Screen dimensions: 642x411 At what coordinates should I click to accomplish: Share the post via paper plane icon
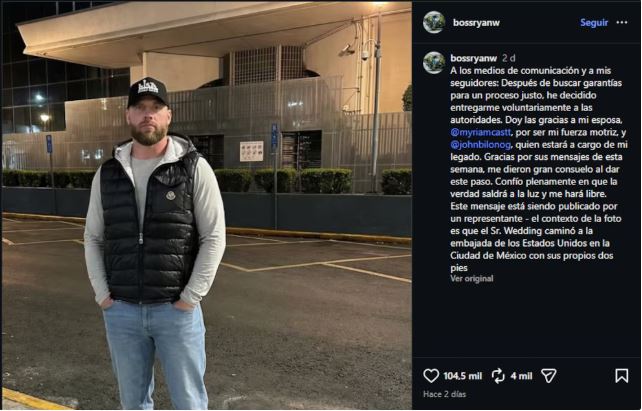pos(549,376)
